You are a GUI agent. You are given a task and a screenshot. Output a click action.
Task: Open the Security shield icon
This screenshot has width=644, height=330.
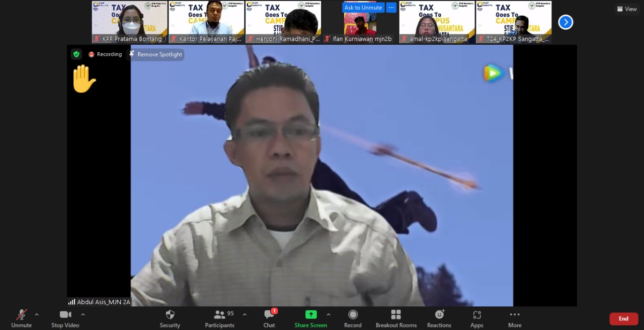[170, 315]
